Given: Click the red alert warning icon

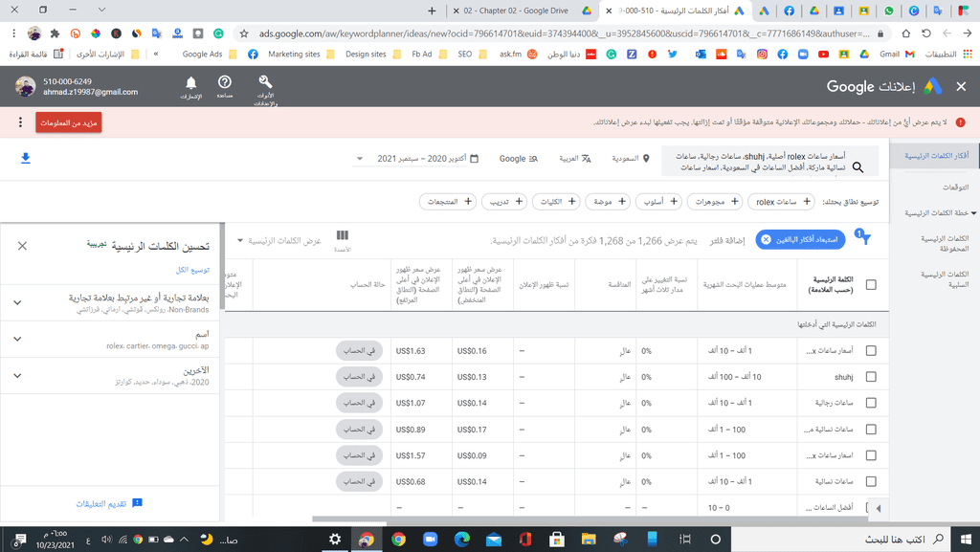Looking at the screenshot, I should point(960,122).
